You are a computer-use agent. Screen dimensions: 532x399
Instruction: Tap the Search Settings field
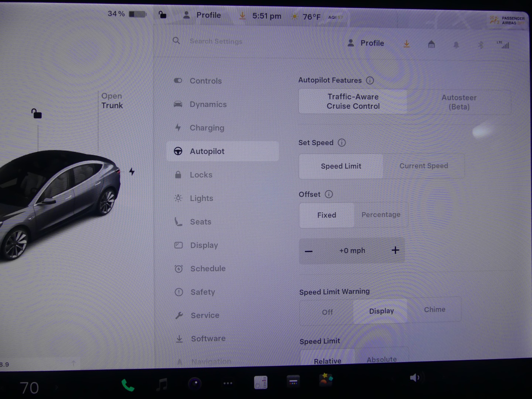coord(216,41)
